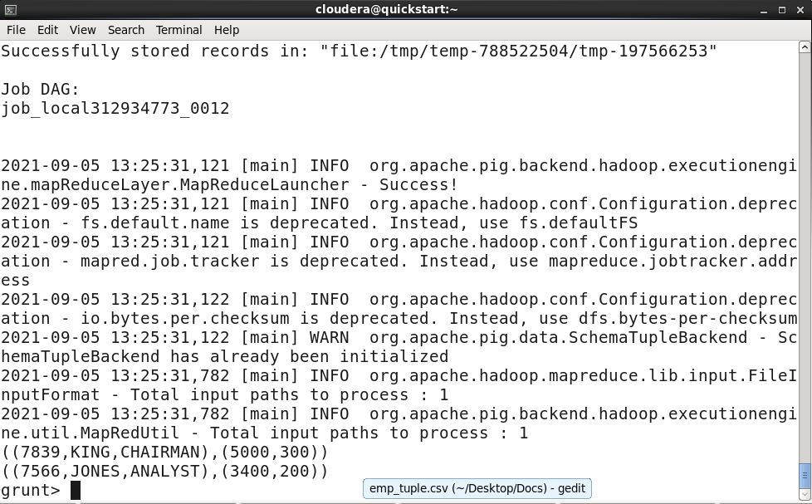Open the Search menu
Image resolution: width=812 pixels, height=504 pixels.
pos(125,30)
